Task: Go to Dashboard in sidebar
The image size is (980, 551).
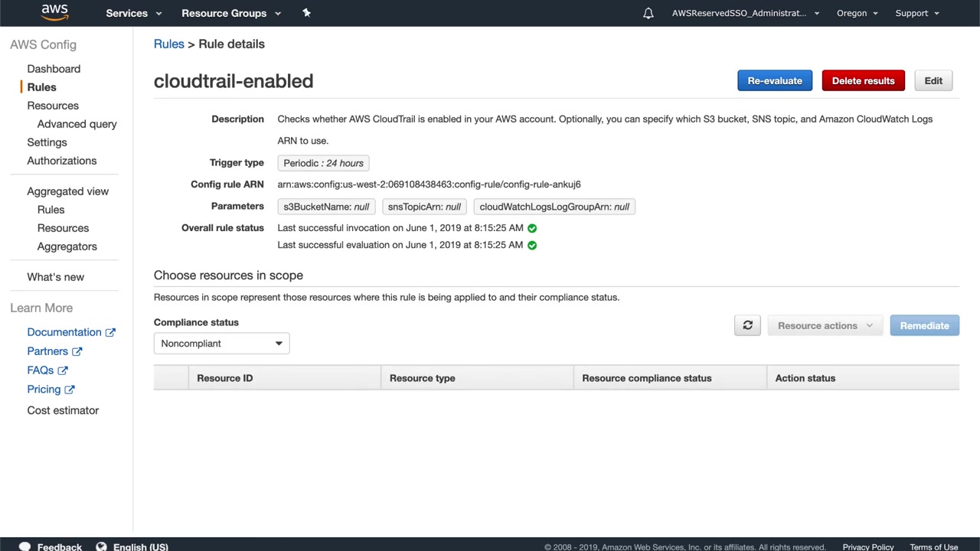Action: 54,69
